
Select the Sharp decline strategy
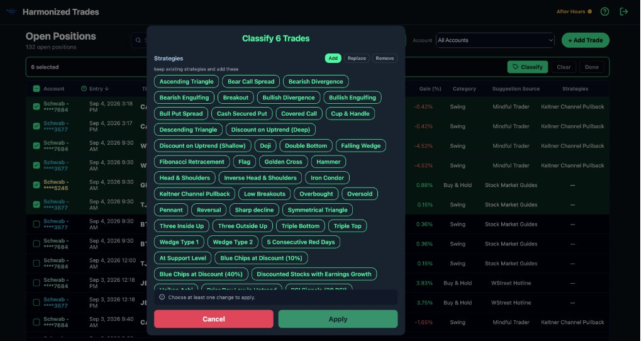coord(254,210)
